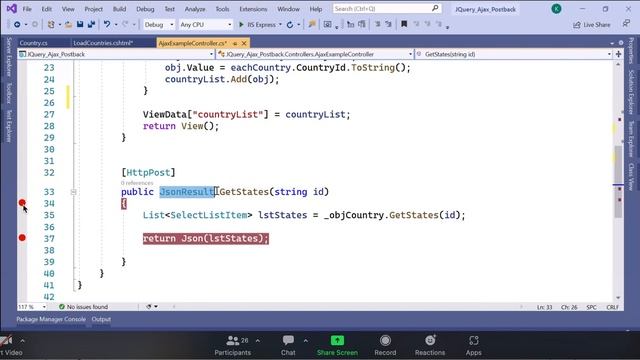Save the current file with Save icon
640x360 pixels.
80,24
